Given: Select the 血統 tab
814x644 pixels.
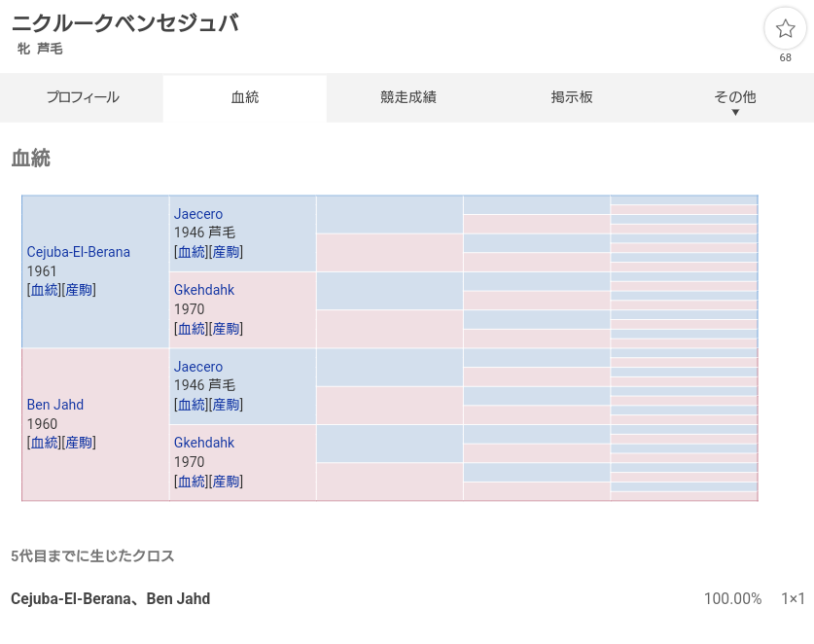Looking at the screenshot, I should [x=245, y=97].
